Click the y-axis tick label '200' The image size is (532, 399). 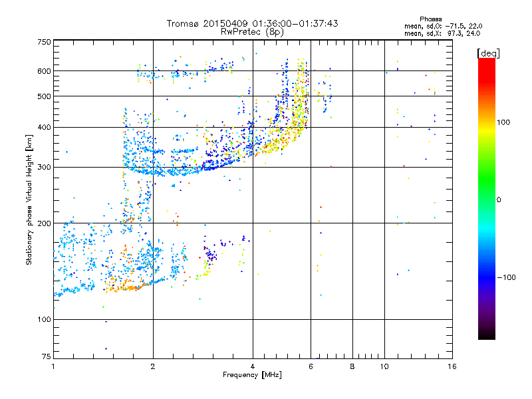(44, 223)
